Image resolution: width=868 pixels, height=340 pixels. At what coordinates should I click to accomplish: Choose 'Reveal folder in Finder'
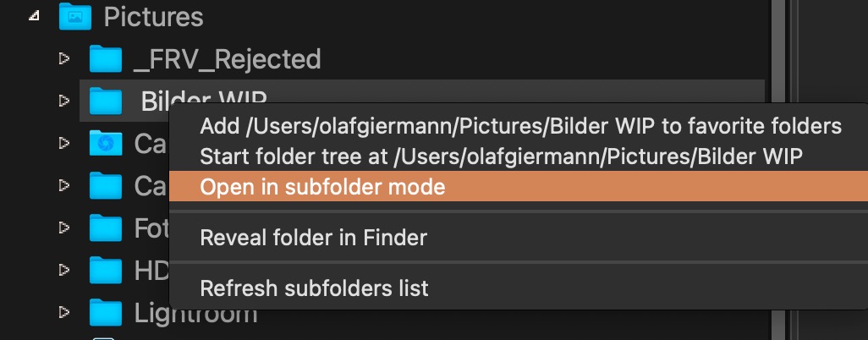click(313, 238)
